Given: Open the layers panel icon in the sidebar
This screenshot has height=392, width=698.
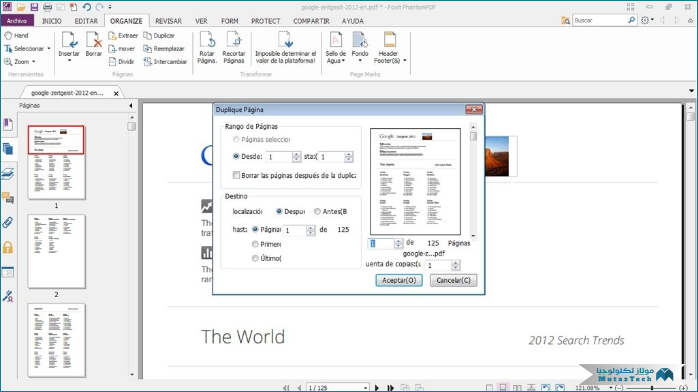Looking at the screenshot, I should coord(8,174).
